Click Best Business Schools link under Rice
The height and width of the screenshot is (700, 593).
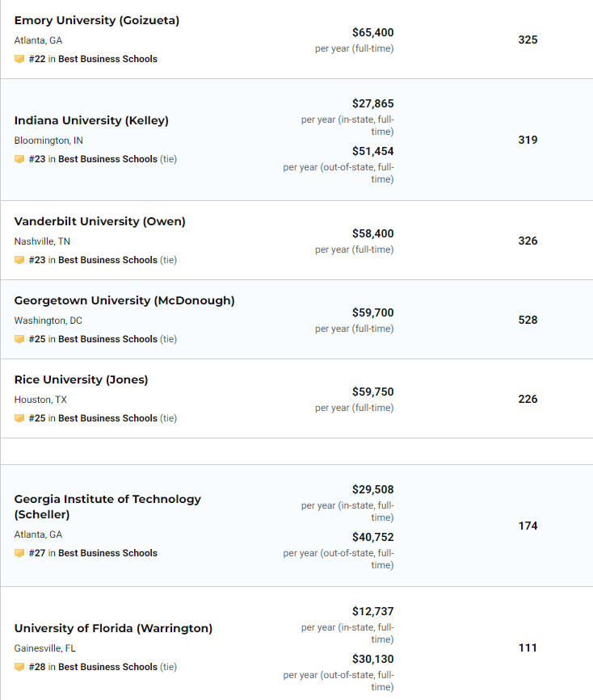[107, 418]
